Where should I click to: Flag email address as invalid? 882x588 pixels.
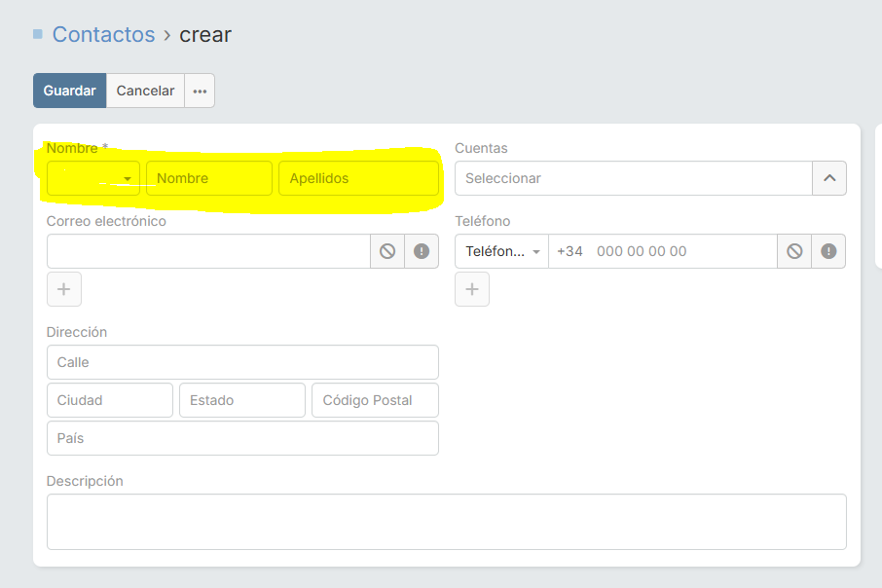[422, 251]
